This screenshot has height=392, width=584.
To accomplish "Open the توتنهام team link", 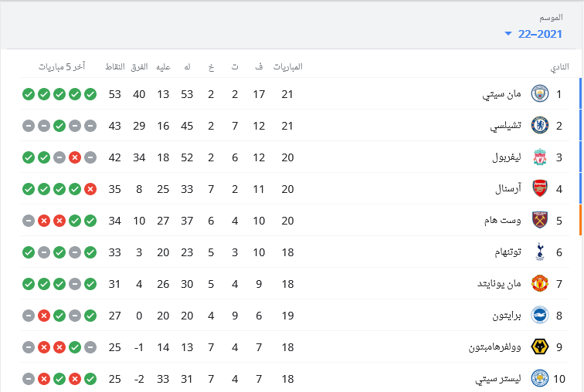I will pyautogui.click(x=508, y=252).
